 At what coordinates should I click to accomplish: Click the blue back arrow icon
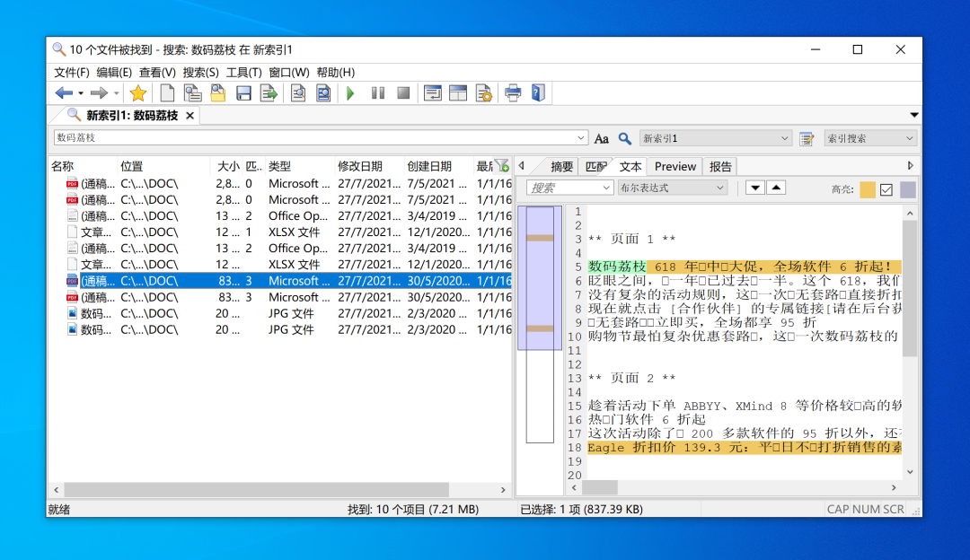click(x=63, y=93)
